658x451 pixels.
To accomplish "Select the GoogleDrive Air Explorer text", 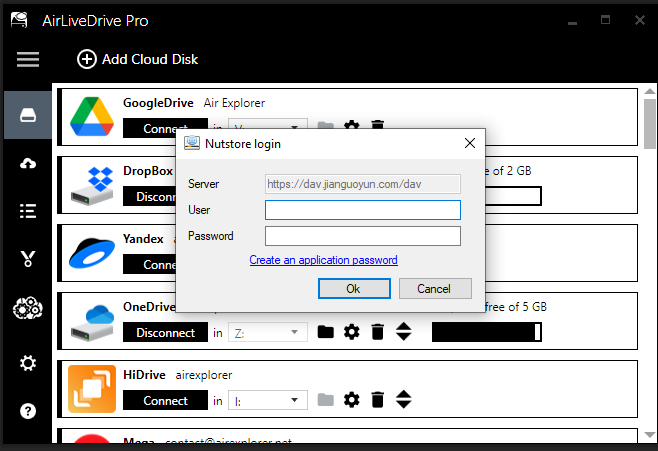I will (234, 103).
